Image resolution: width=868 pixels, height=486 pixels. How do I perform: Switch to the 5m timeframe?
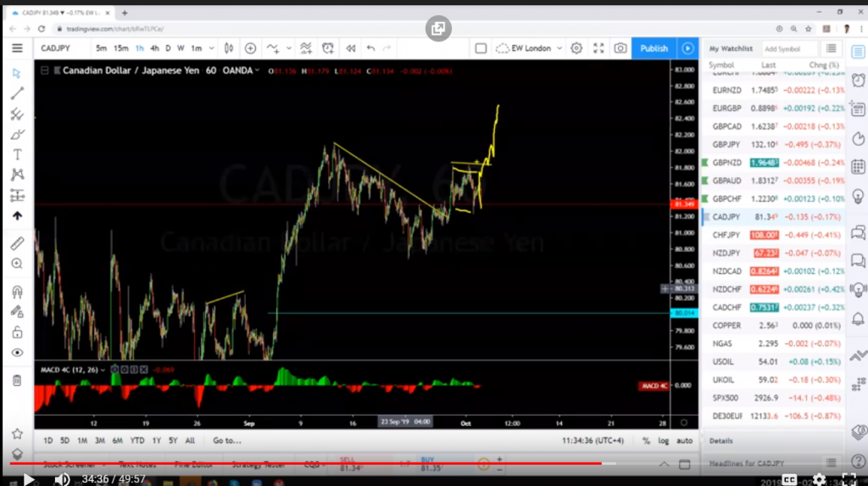[x=101, y=48]
